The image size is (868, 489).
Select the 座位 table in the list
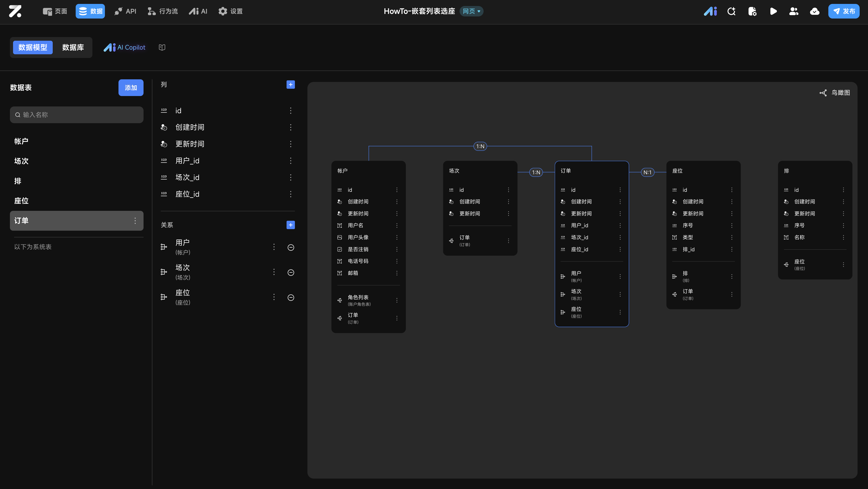click(22, 201)
